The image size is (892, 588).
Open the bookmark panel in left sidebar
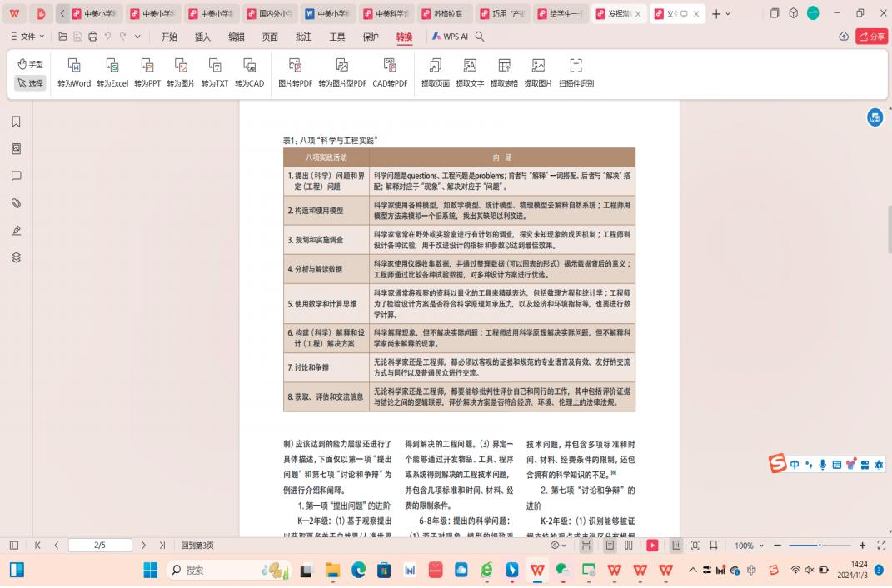[16, 122]
